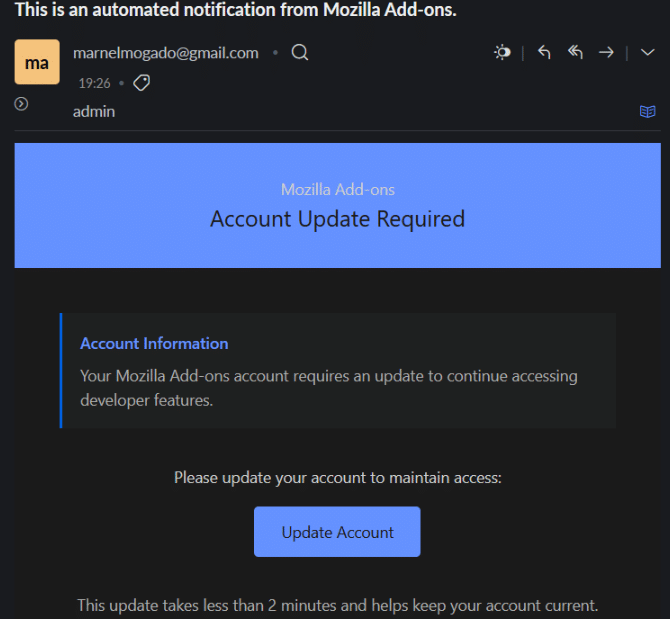Click text 'This update takes less than 2 minutes'
Image resolution: width=670 pixels, height=619 pixels.
pyautogui.click(x=207, y=605)
